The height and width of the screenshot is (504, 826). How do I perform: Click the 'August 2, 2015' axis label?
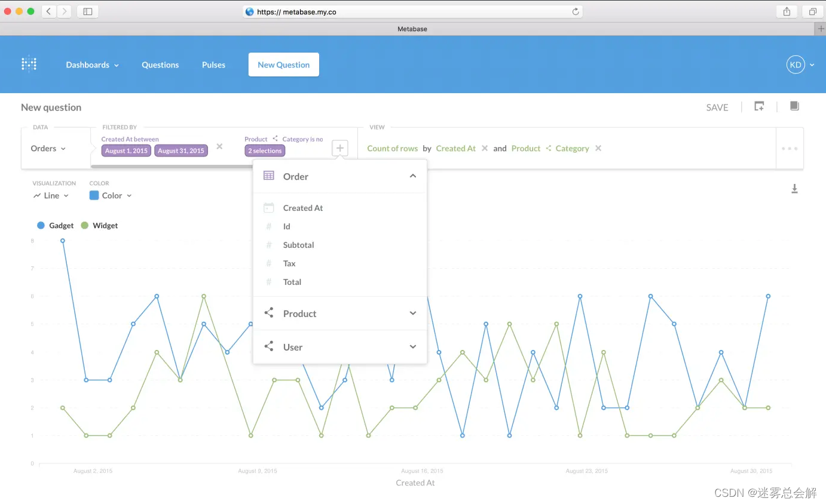(93, 471)
